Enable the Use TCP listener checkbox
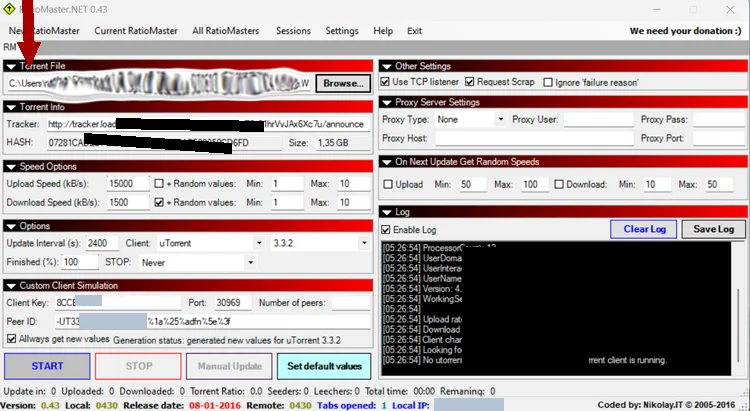Viewport: 750px width, 411px height. point(387,82)
